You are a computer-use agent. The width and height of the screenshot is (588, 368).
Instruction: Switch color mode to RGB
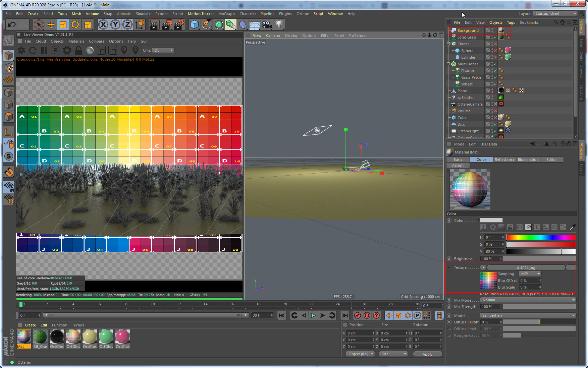pyautogui.click(x=519, y=227)
